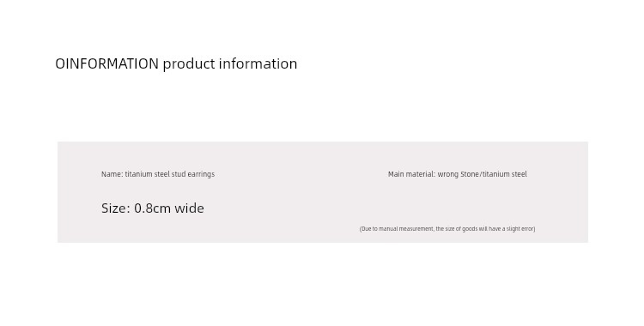Image resolution: width=644 pixels, height=326 pixels.
Task: Click the 'Name:' label
Action: [112, 174]
